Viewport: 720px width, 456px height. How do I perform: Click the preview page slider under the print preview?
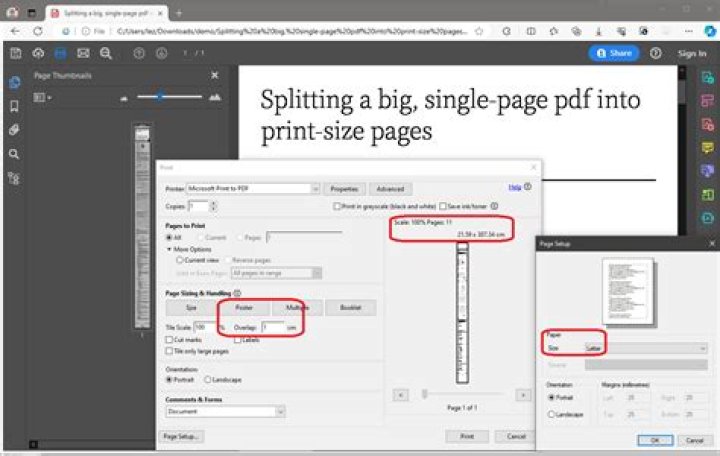point(462,394)
